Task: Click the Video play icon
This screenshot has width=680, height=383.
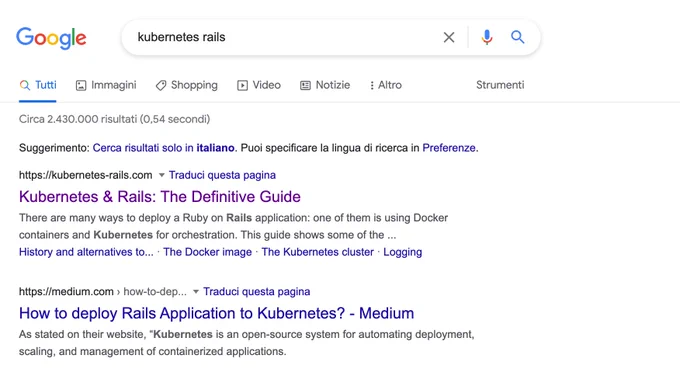Action: click(242, 85)
